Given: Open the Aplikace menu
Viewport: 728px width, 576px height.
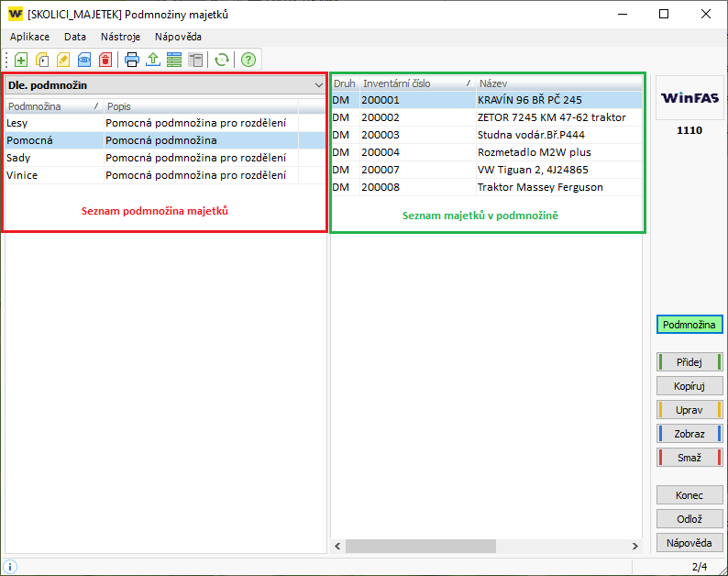Looking at the screenshot, I should tap(29, 37).
